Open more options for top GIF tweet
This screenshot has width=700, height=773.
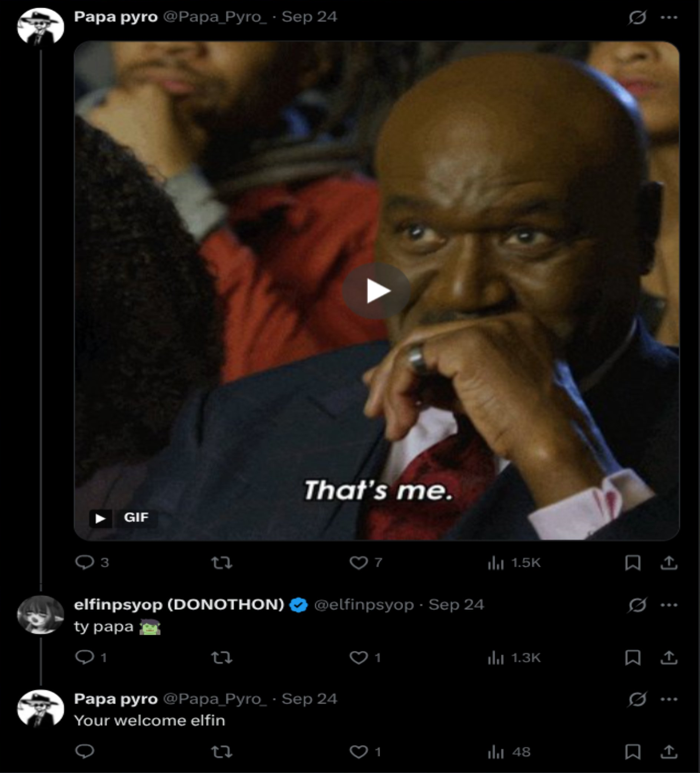669,17
